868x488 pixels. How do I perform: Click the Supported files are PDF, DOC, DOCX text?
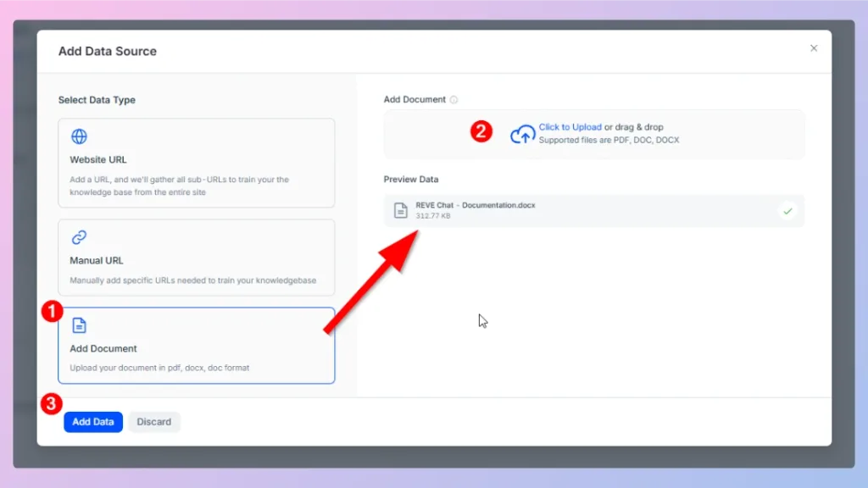pos(609,140)
